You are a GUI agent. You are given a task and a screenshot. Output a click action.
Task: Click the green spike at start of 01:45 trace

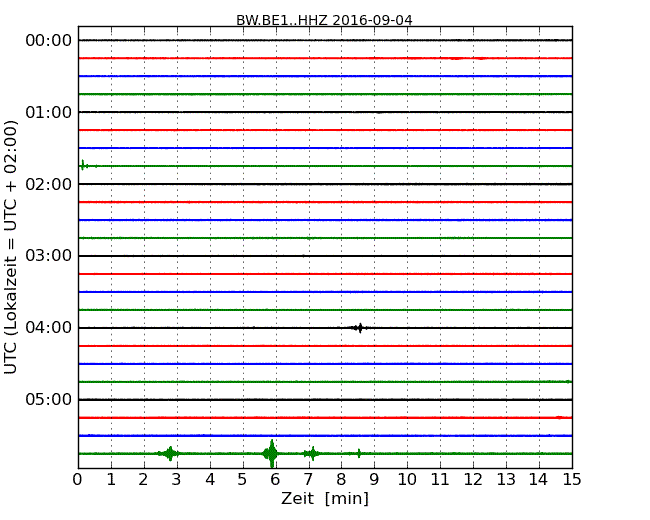[84, 165]
